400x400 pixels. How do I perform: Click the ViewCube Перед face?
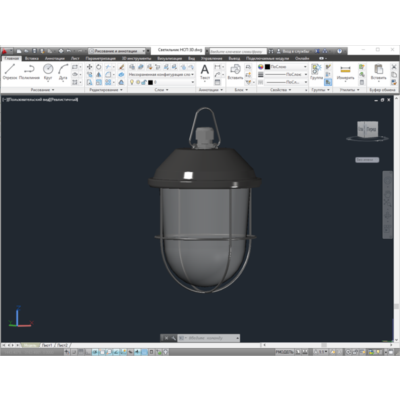(371, 129)
